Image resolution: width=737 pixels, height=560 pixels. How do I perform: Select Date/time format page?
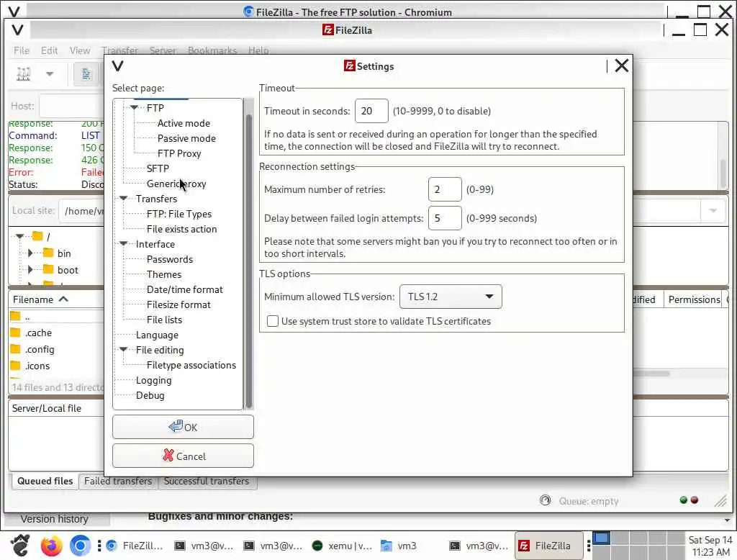(185, 289)
